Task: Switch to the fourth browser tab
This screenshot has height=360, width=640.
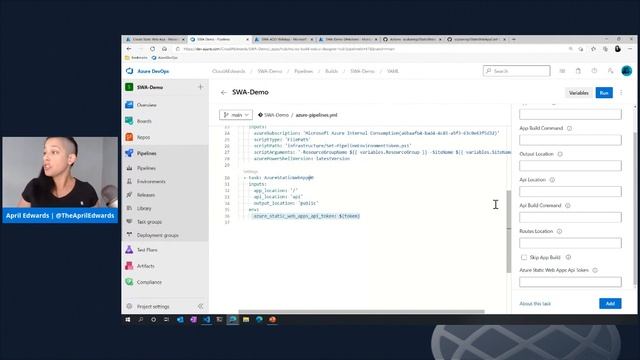Action: click(347, 39)
